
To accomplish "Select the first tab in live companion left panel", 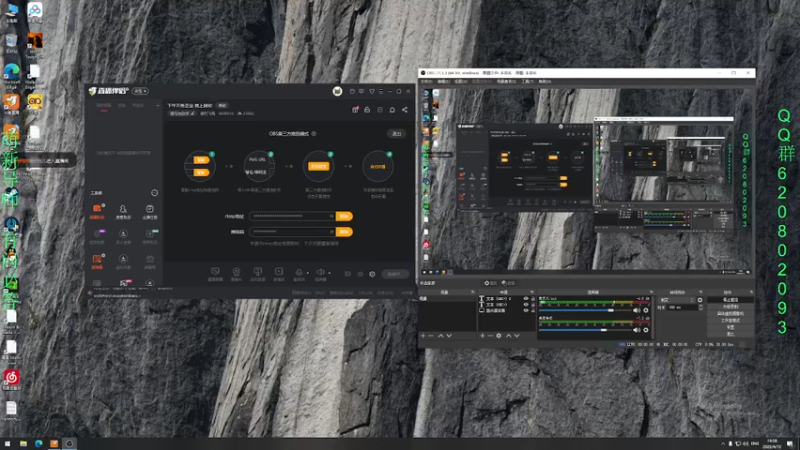I will 104,106.
